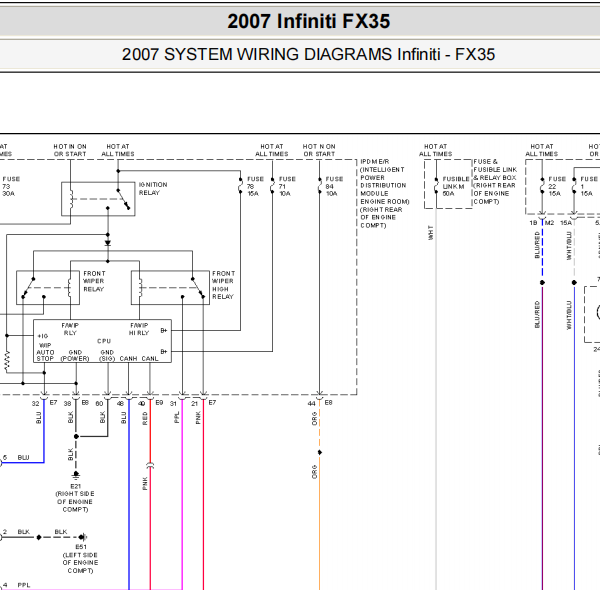This screenshot has width=600, height=590.
Task: Select the E51 ground symbol
Action: 83,537
